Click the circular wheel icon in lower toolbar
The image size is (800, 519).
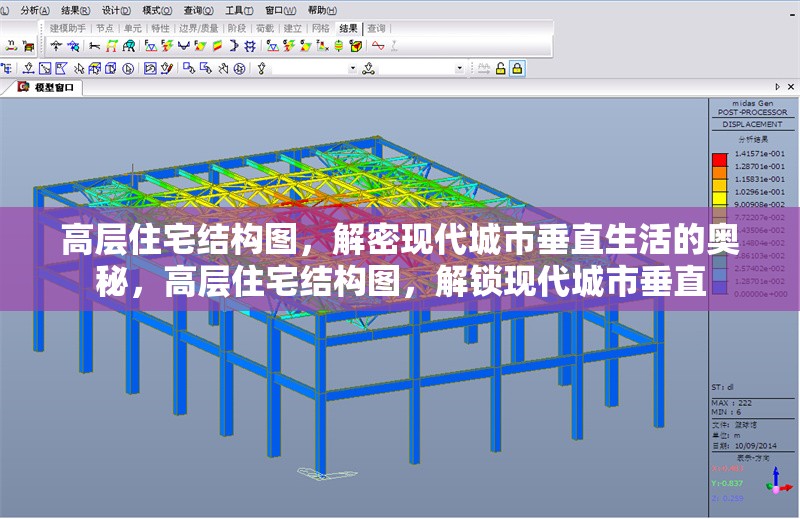click(x=240, y=68)
